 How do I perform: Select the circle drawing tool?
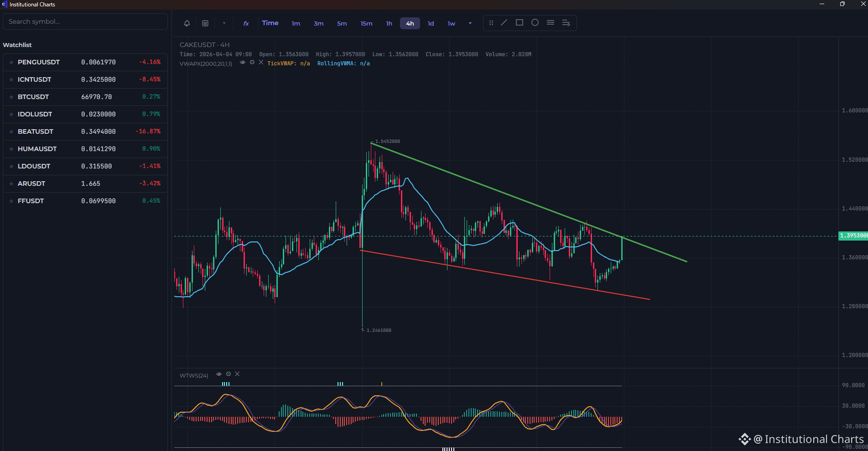point(535,22)
